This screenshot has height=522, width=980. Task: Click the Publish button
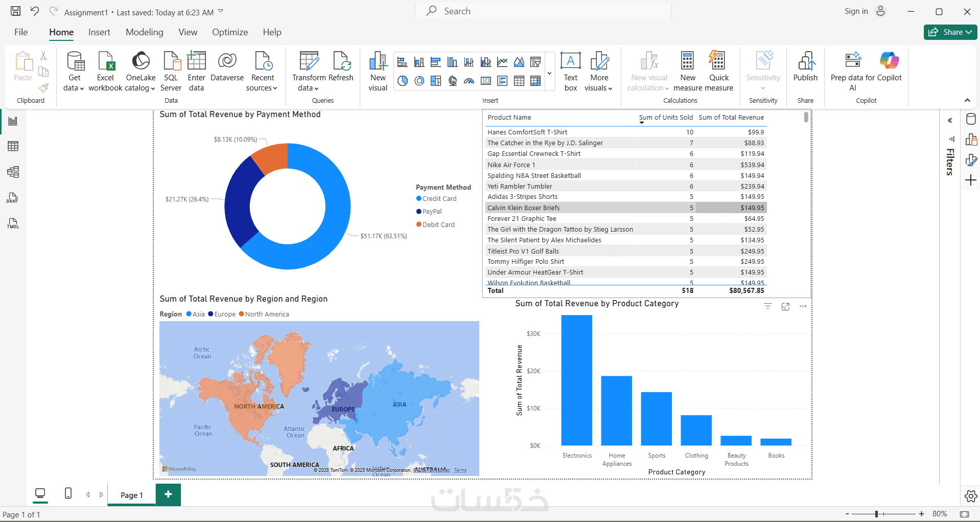pos(805,66)
